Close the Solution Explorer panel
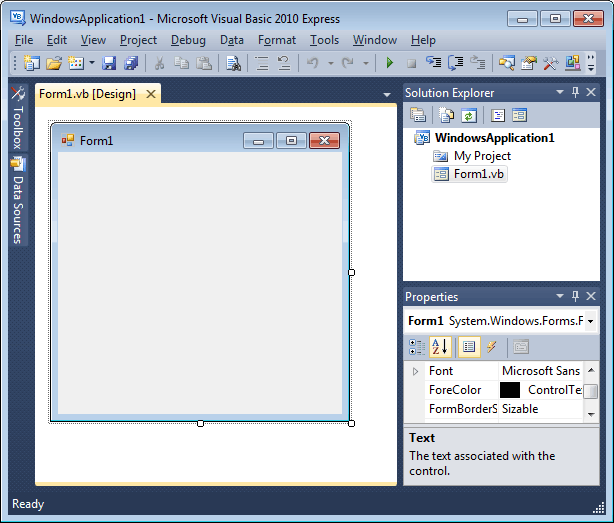Screen dimensions: 614x523 pos(591,92)
